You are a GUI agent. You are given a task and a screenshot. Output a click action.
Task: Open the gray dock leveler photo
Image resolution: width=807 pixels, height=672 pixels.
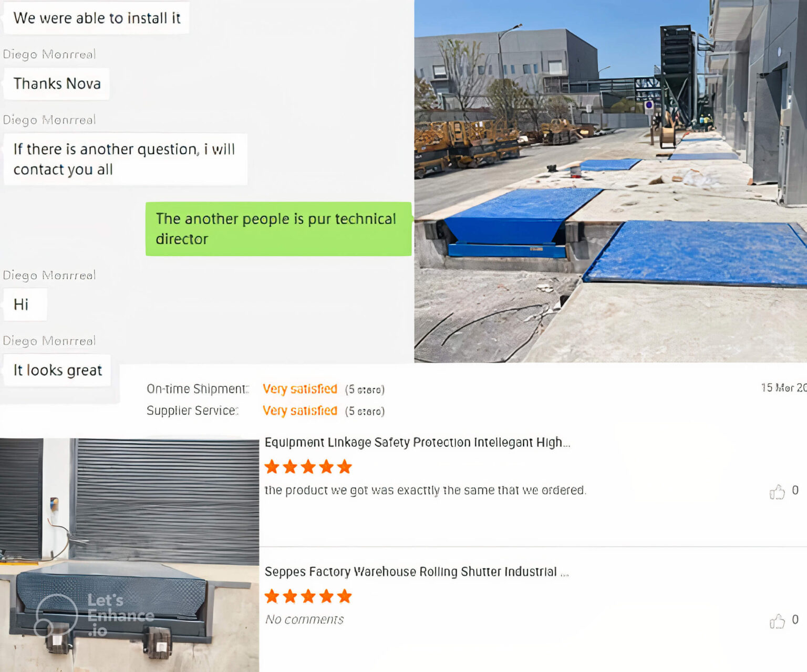pyautogui.click(x=129, y=555)
